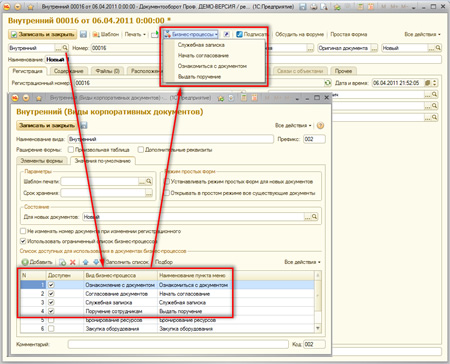Check 'Доступен' for 'Бронирование ресурсов' row

point(51,320)
